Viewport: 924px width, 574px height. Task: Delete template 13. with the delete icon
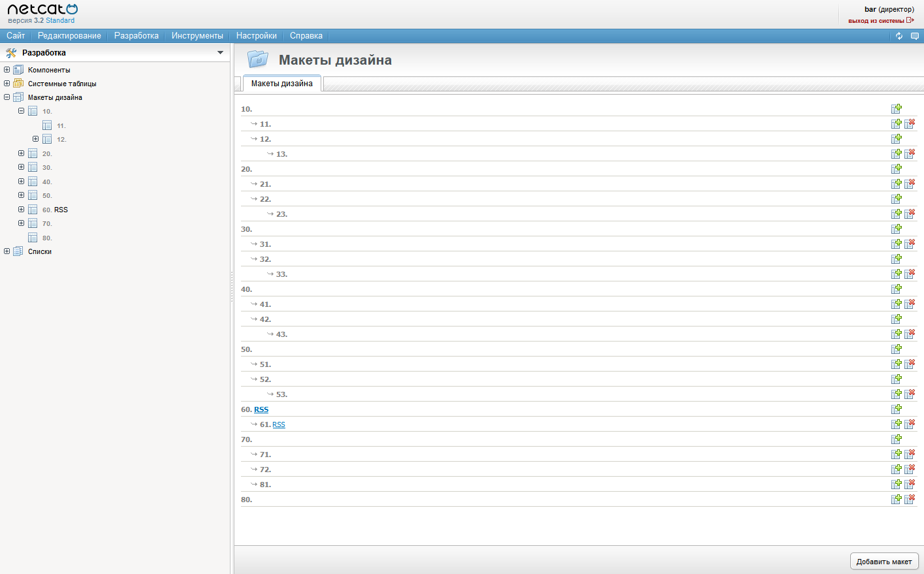pos(910,154)
